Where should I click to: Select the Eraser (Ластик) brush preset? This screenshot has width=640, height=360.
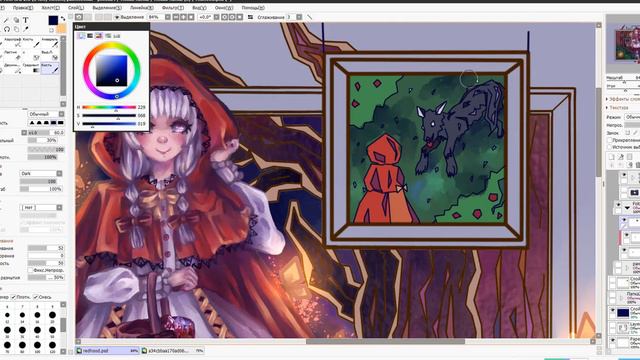click(13, 56)
